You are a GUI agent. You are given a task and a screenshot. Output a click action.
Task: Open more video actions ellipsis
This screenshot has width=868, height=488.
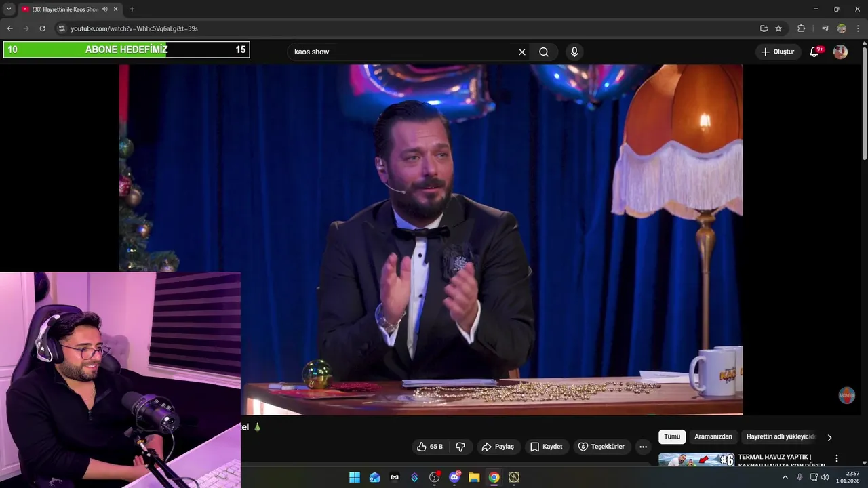(x=643, y=447)
